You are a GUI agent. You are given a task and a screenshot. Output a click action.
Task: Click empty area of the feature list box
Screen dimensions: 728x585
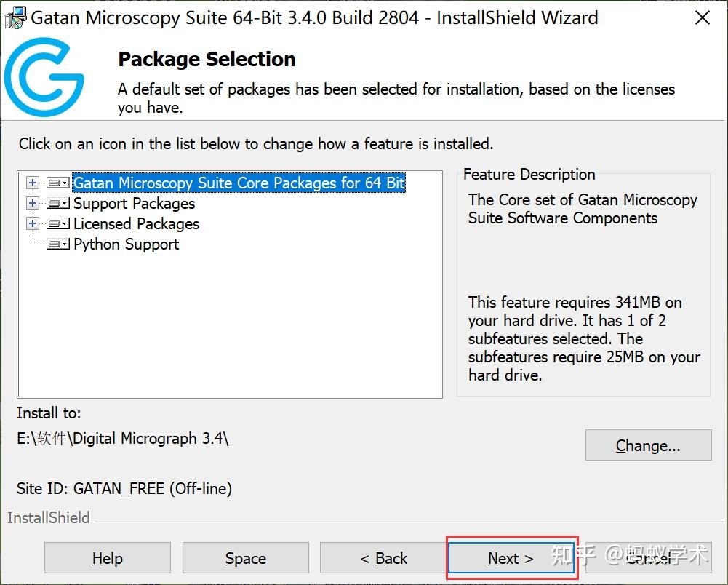[x=230, y=327]
